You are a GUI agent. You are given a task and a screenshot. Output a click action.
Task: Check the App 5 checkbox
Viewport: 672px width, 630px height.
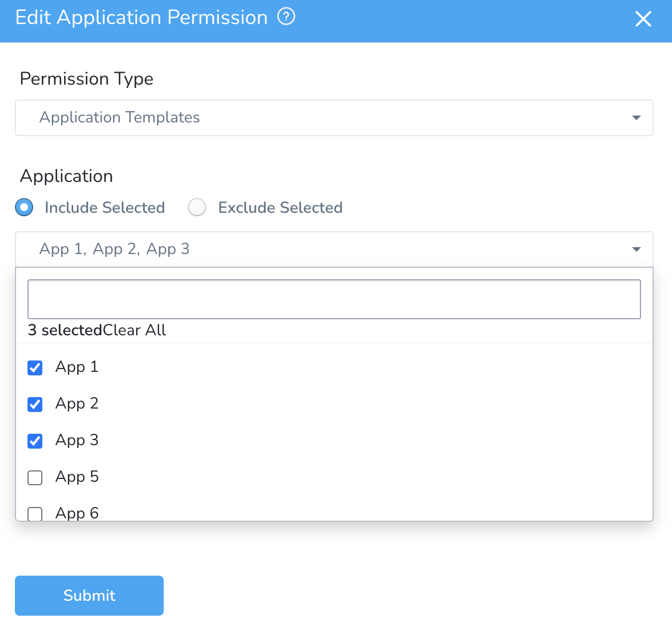pos(35,477)
